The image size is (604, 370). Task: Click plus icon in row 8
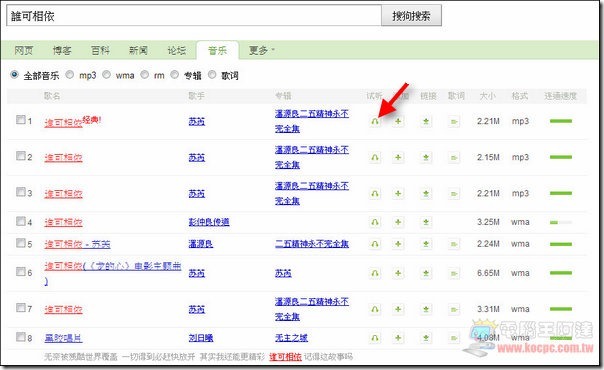click(x=398, y=338)
